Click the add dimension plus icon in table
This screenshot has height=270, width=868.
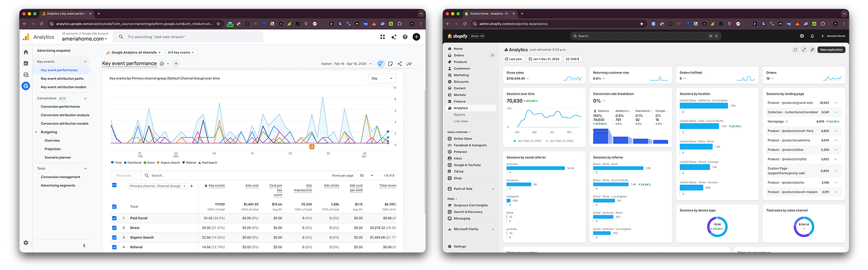191,186
